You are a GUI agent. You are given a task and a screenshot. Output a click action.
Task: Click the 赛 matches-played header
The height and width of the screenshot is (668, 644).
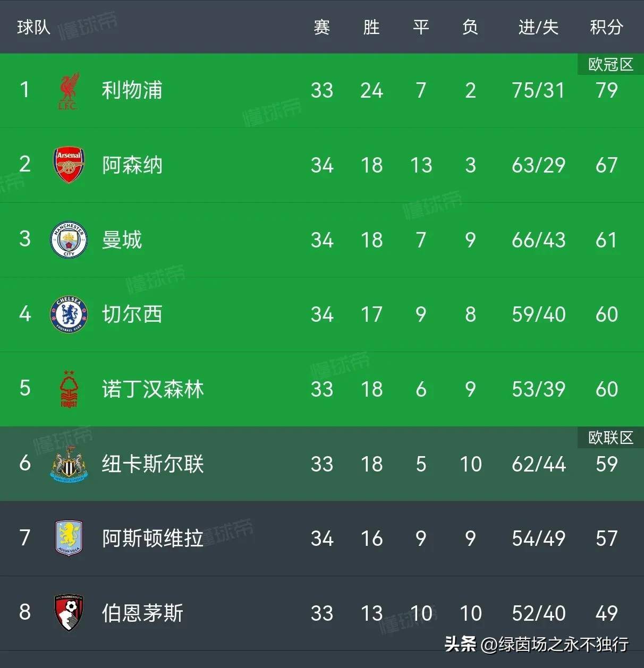tap(321, 27)
